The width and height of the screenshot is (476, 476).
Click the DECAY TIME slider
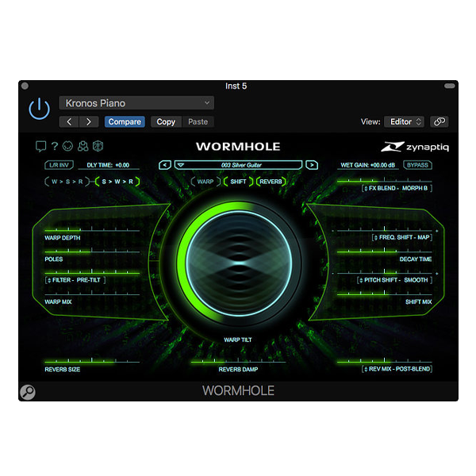[384, 251]
